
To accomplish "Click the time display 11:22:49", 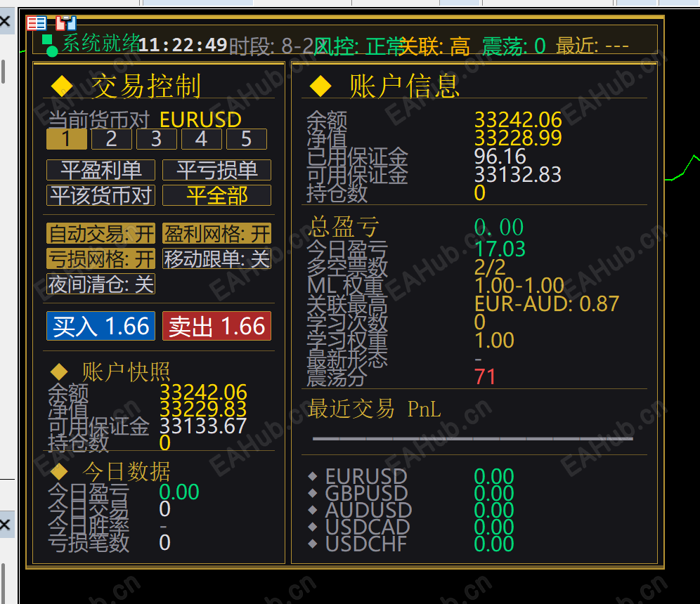I will coord(183,45).
